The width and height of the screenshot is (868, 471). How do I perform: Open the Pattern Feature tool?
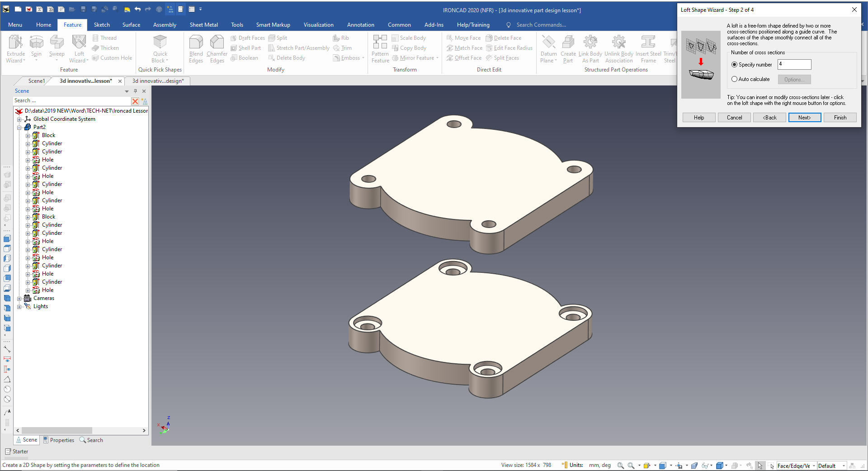[380, 48]
